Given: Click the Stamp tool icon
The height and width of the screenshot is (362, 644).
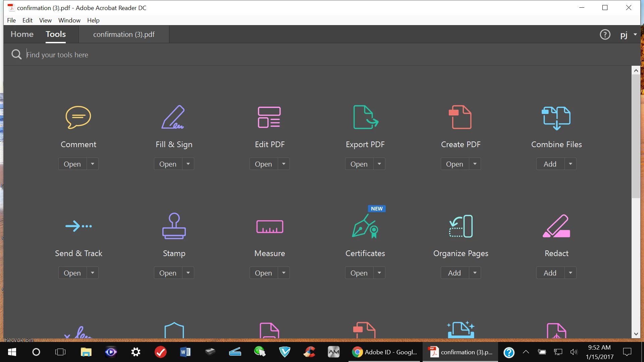Looking at the screenshot, I should pos(174,226).
